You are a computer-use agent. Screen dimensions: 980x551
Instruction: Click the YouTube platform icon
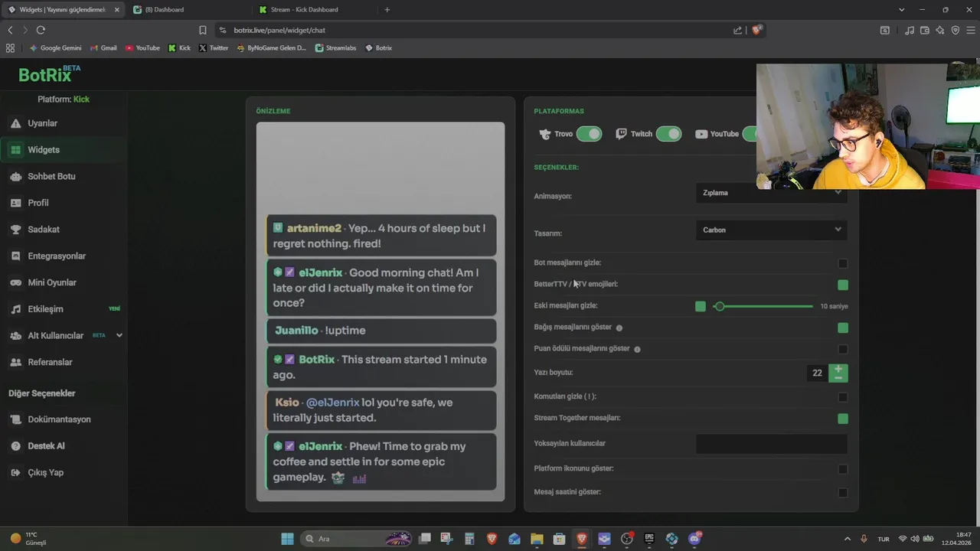coord(701,134)
